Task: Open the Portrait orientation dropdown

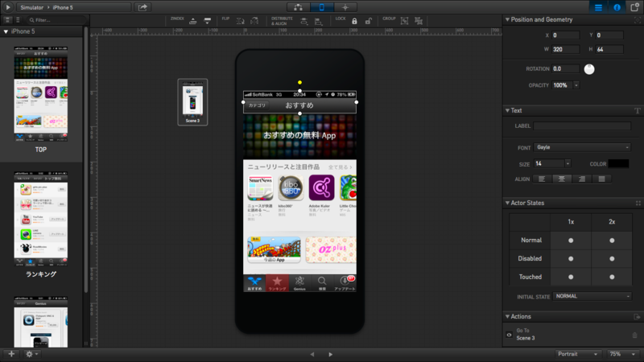Action: 577,354
